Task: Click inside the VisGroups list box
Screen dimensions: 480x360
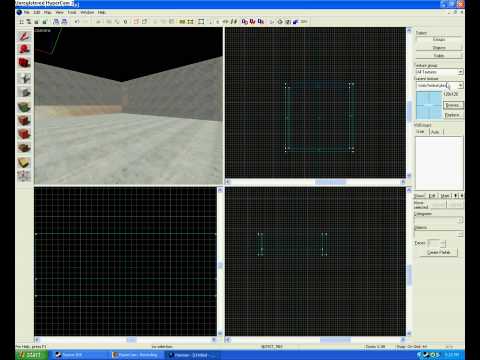Action: click(439, 162)
